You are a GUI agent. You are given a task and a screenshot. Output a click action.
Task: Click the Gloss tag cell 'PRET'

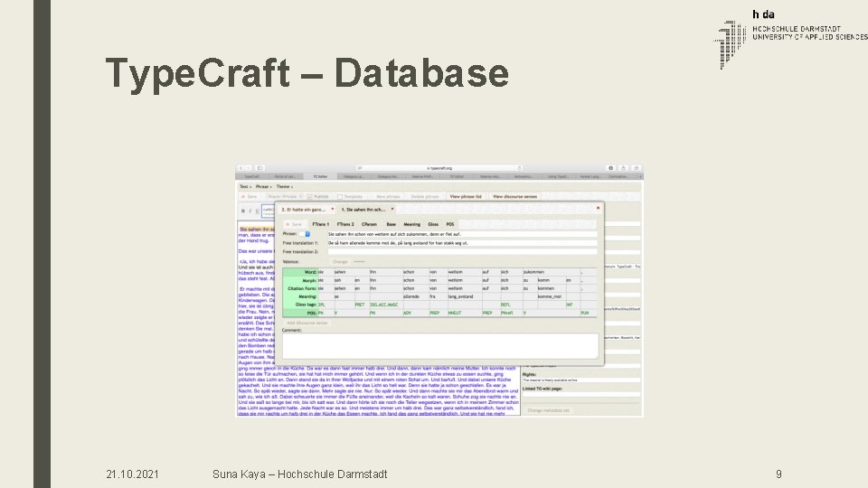pyautogui.click(x=361, y=305)
